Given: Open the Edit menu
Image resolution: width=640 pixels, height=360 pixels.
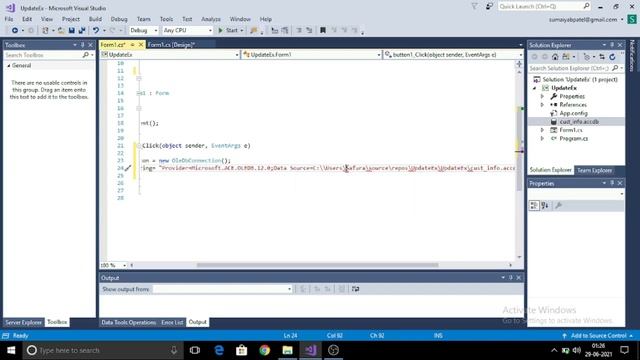Looking at the screenshot, I should 27,19.
